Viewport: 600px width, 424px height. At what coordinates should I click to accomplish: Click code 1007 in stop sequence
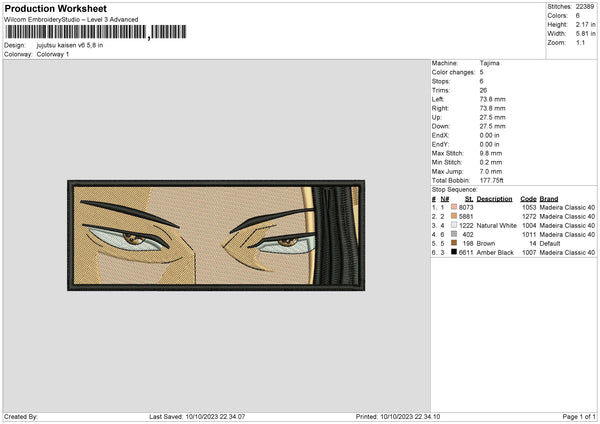pyautogui.click(x=529, y=252)
